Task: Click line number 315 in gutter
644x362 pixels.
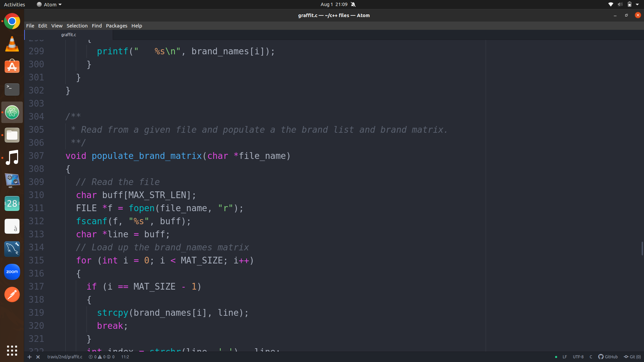Action: click(36, 260)
